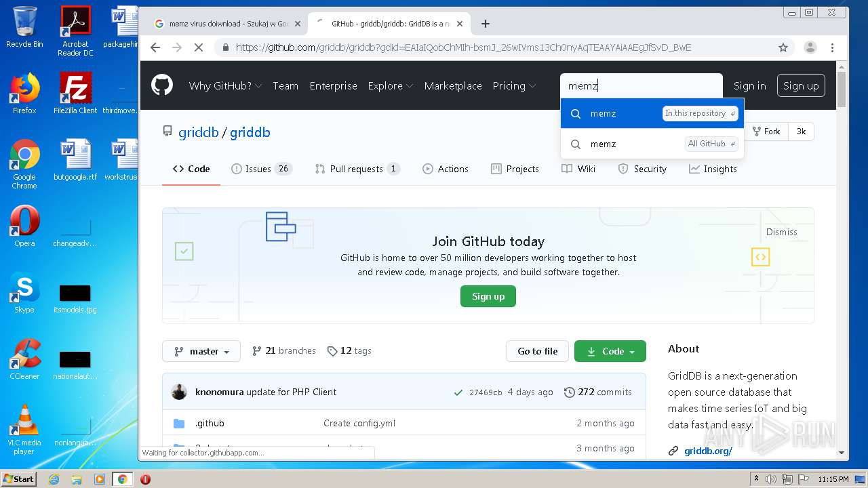Open the update for PHP Client commit
Screen dimensions: 868x488
[292, 392]
